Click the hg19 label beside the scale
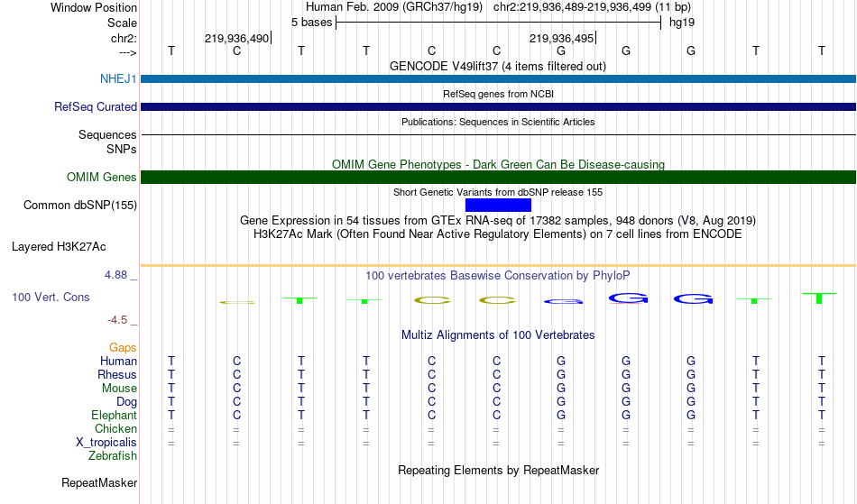The width and height of the screenshot is (857, 504). point(682,23)
